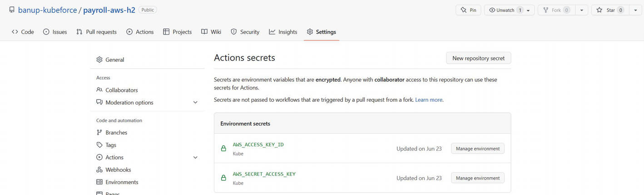Manage environment for AWS_SECRET_ACCESS_KEY
The height and width of the screenshot is (195, 644).
[477, 178]
